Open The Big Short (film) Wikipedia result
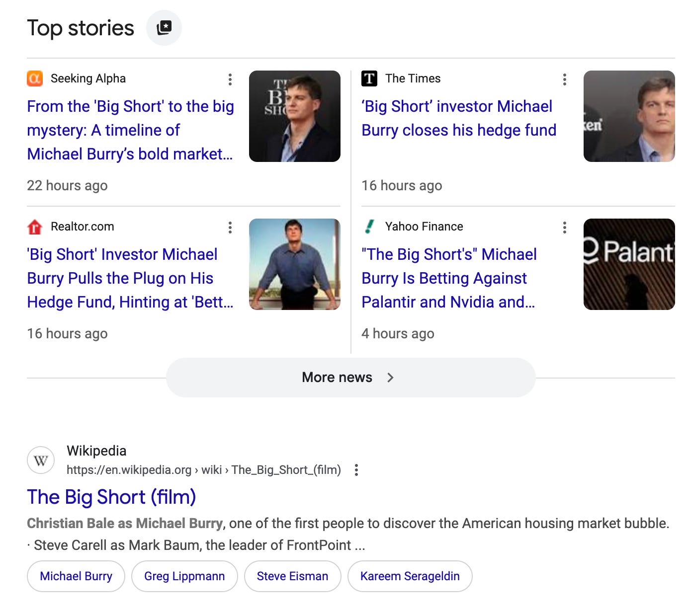Screen dimensions: 688x616 click(111, 497)
